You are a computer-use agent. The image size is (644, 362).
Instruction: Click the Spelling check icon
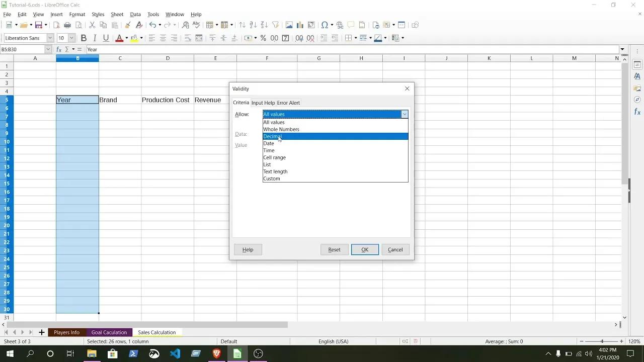coord(196,25)
